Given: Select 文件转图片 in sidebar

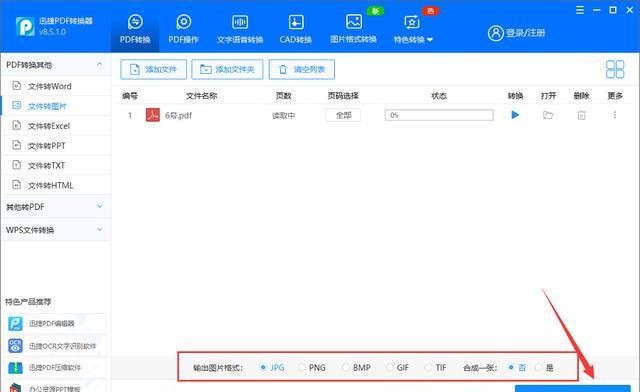Looking at the screenshot, I should 56,106.
